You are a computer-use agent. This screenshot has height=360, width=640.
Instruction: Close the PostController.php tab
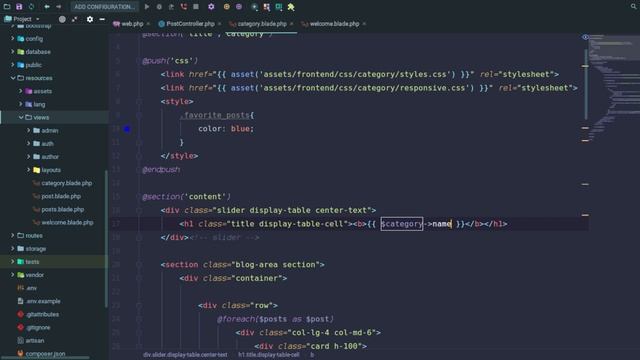click(x=220, y=24)
